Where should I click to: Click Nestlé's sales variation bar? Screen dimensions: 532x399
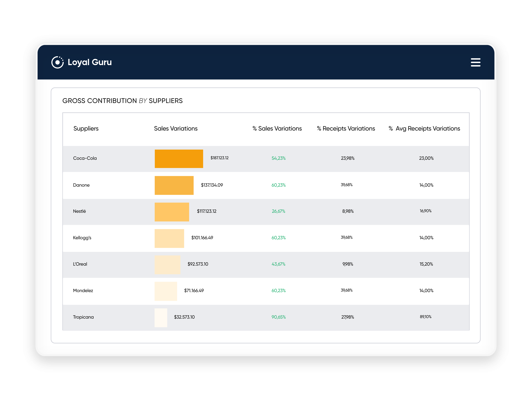pos(172,212)
